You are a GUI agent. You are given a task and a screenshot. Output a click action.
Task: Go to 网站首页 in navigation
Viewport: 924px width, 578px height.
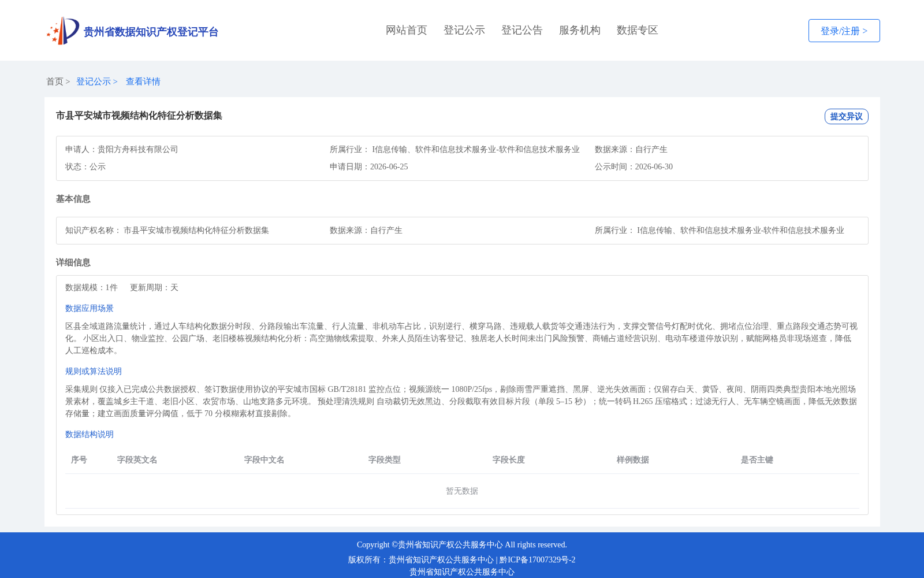click(x=407, y=30)
